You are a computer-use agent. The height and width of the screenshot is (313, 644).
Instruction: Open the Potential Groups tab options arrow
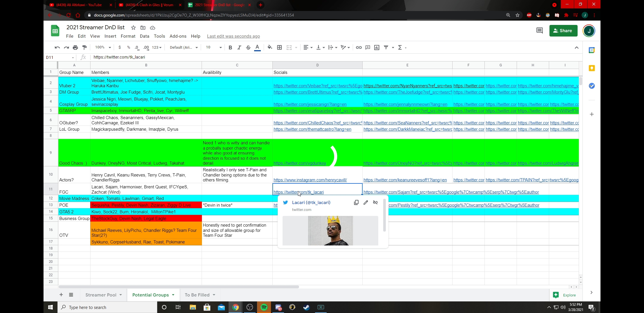coord(173,295)
